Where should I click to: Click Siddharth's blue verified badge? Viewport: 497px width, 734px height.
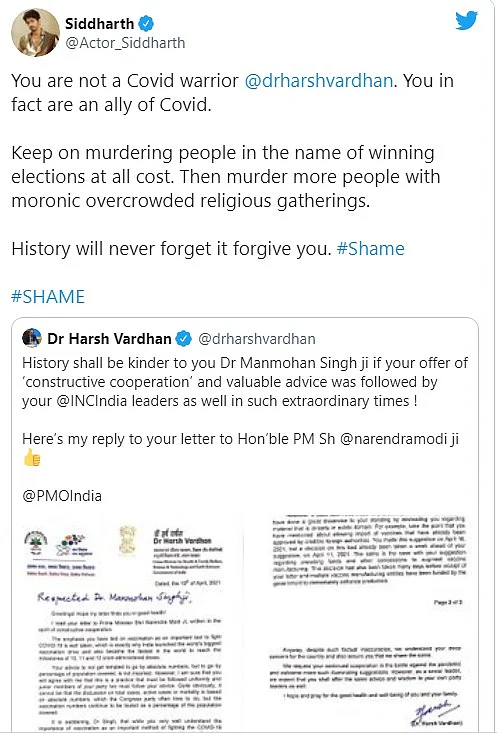(147, 23)
